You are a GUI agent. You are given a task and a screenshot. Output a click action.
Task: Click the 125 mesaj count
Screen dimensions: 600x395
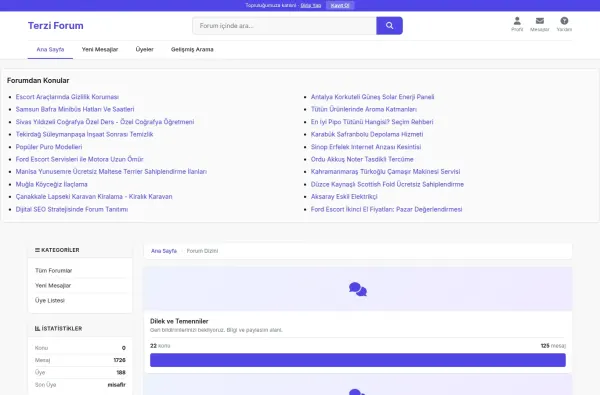click(553, 346)
